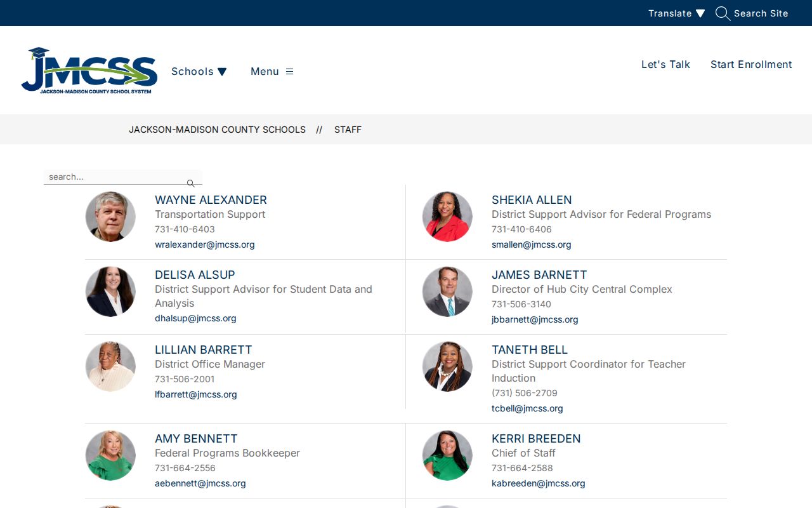Open the hamburger Menu icon
This screenshot has width=812, height=508.
point(289,72)
